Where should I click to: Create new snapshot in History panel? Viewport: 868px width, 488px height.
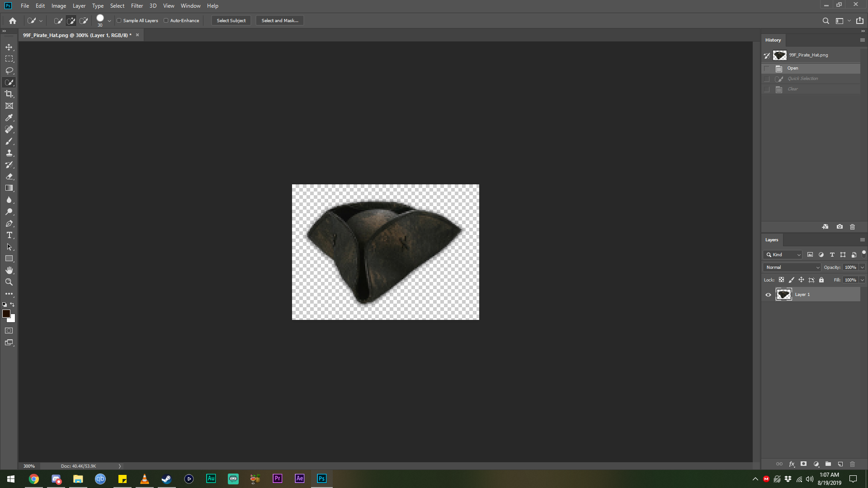(x=840, y=227)
